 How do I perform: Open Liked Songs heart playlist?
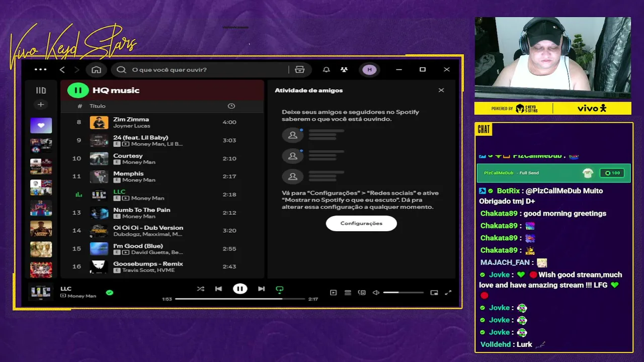click(x=41, y=125)
